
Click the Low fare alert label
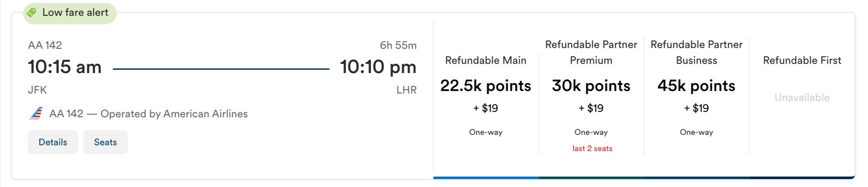pyautogui.click(x=75, y=13)
